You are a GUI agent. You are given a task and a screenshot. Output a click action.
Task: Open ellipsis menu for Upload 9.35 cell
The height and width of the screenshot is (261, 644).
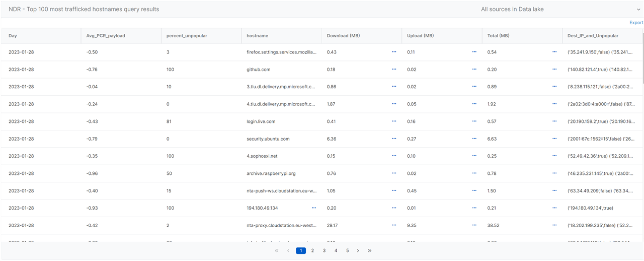[474, 225]
